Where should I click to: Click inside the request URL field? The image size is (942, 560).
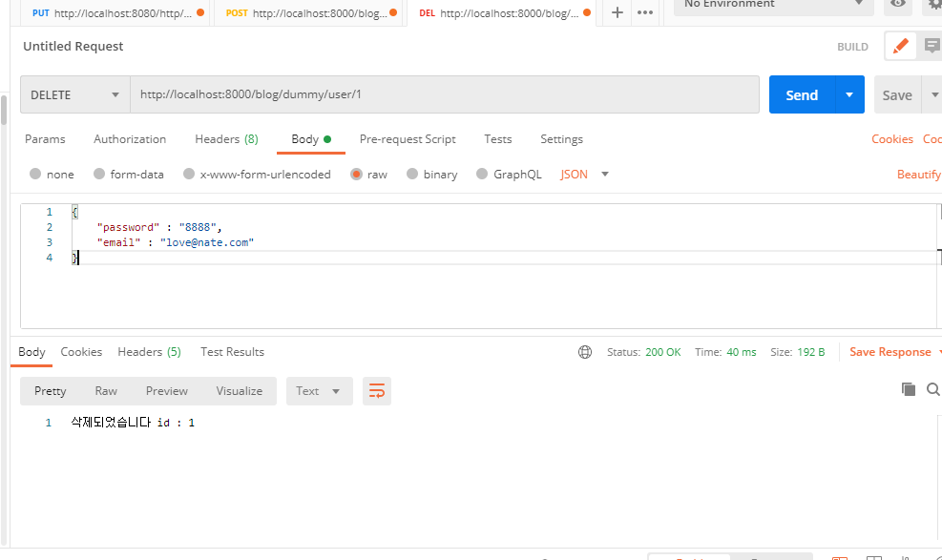pos(382,94)
